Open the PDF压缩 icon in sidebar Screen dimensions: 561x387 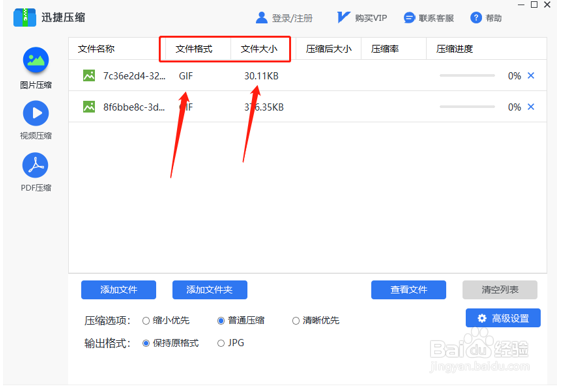[35, 165]
